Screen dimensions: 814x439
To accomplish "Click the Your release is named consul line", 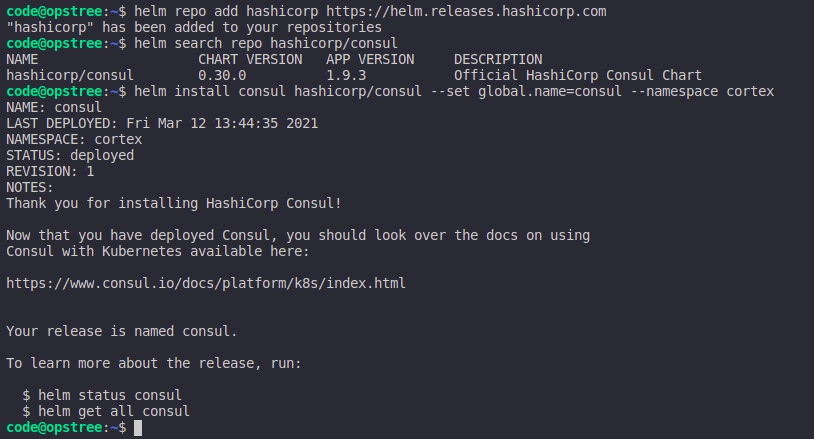I will (122, 331).
